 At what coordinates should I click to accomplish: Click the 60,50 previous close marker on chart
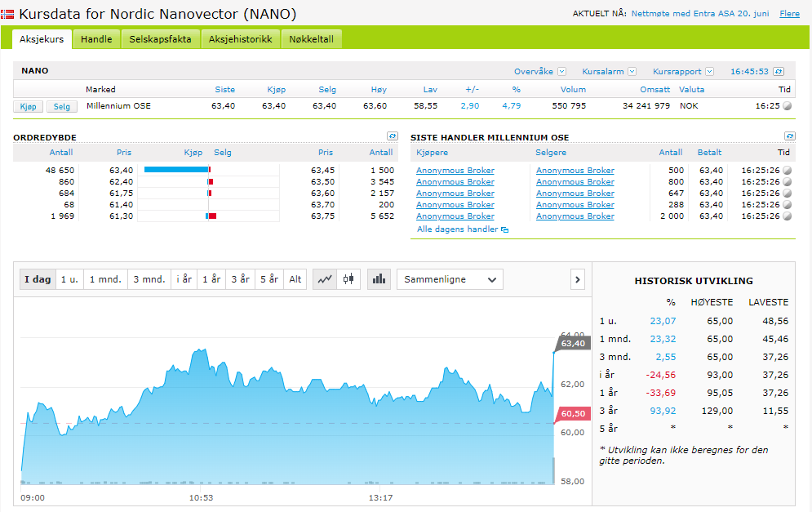coord(573,413)
